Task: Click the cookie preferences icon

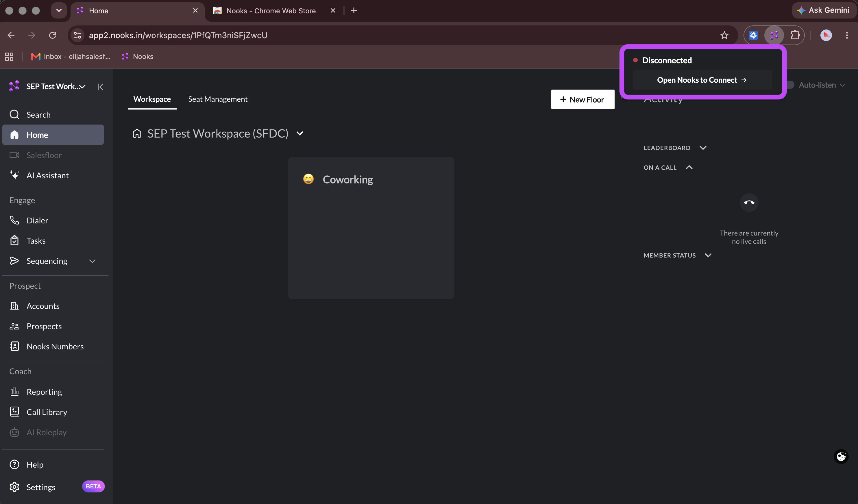Action: 841,456
